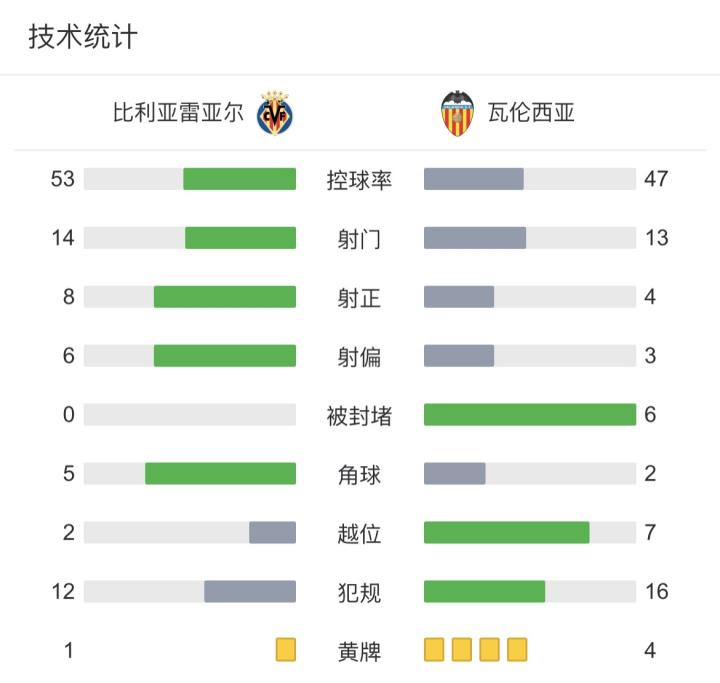Click Villarreal's possession value 53

point(63,180)
